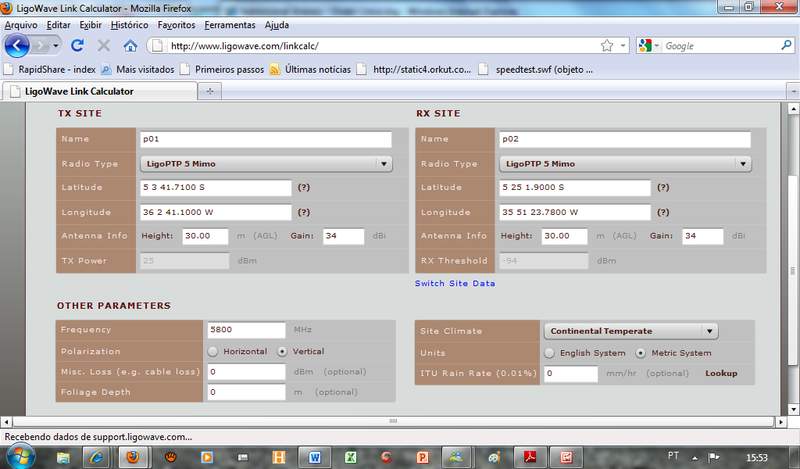Open the Favoritos menu
The image size is (800, 469).
click(x=176, y=24)
